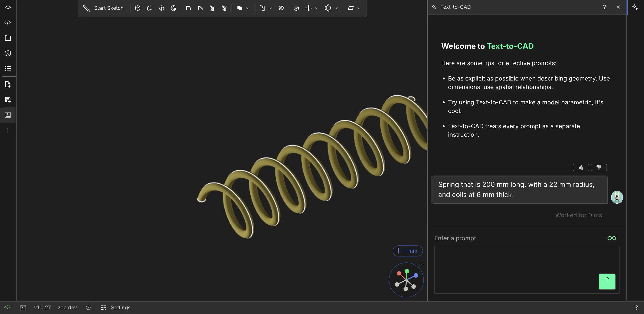Give thumbs down to the response

(598, 167)
